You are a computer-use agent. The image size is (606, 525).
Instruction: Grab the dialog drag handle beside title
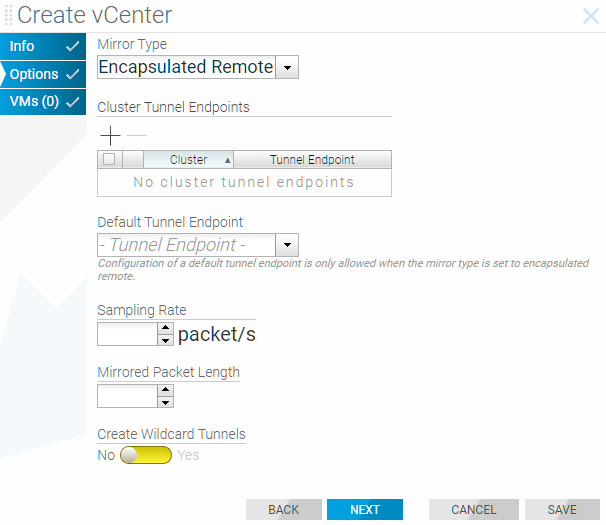click(9, 15)
